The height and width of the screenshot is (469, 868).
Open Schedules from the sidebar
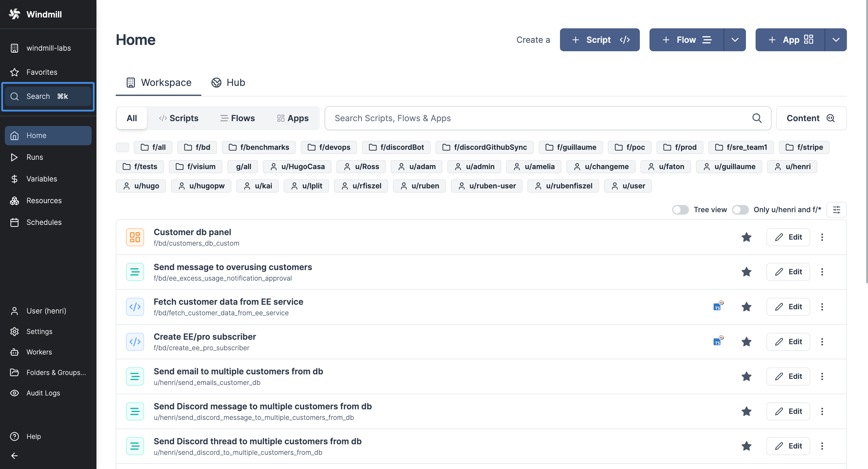click(x=44, y=222)
